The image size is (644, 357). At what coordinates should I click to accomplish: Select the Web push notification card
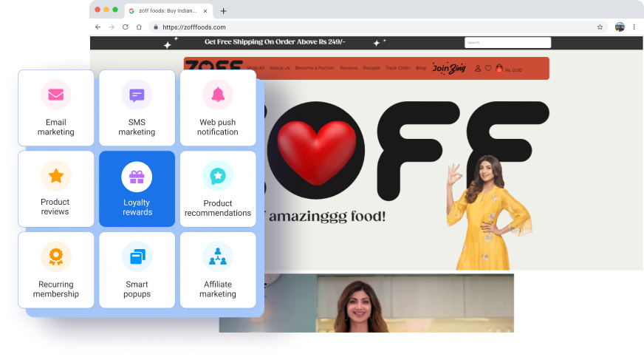(218, 108)
